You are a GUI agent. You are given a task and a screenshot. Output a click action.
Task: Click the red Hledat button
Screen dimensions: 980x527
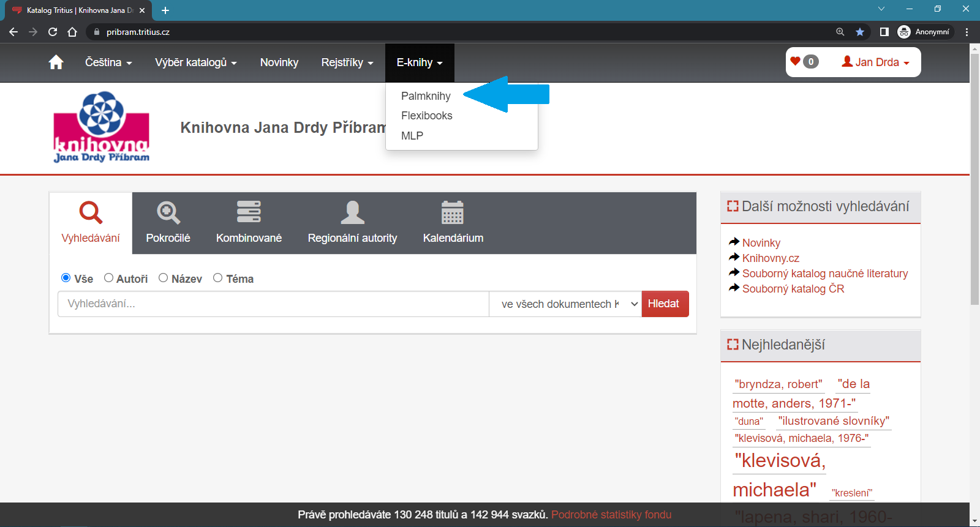[x=665, y=304]
